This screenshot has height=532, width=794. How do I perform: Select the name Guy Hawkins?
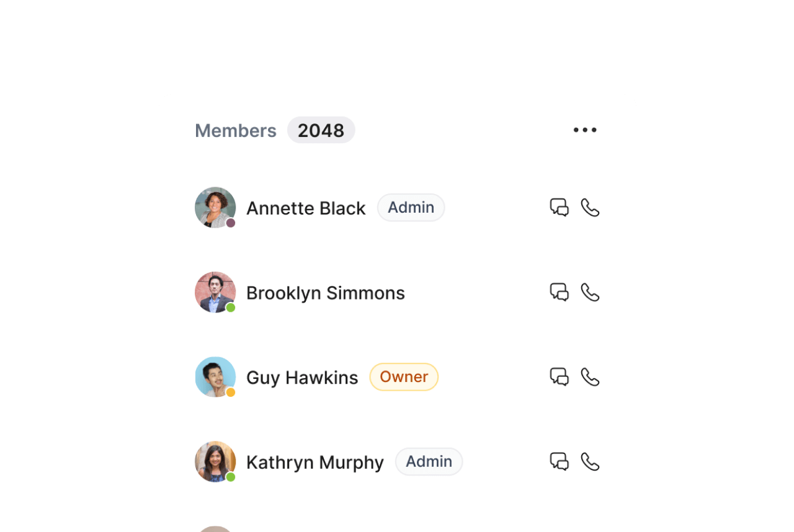pos(302,378)
